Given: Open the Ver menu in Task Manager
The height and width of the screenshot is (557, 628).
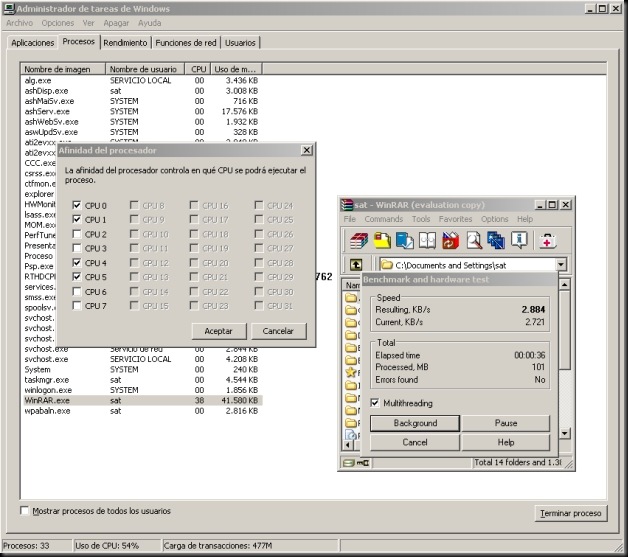Looking at the screenshot, I should pyautogui.click(x=88, y=23).
